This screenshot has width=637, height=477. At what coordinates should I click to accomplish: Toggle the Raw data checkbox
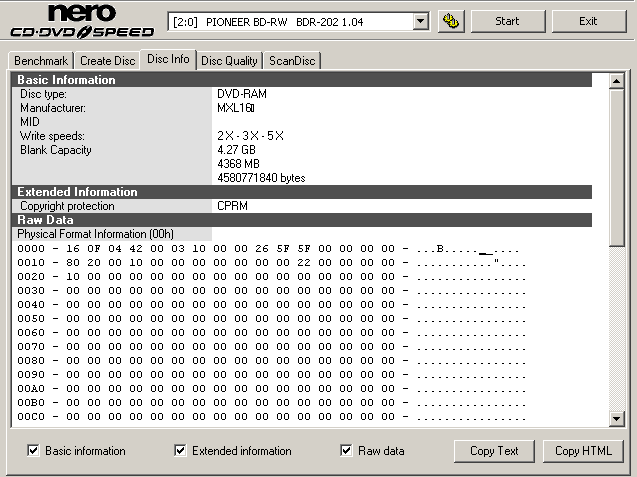pos(346,450)
